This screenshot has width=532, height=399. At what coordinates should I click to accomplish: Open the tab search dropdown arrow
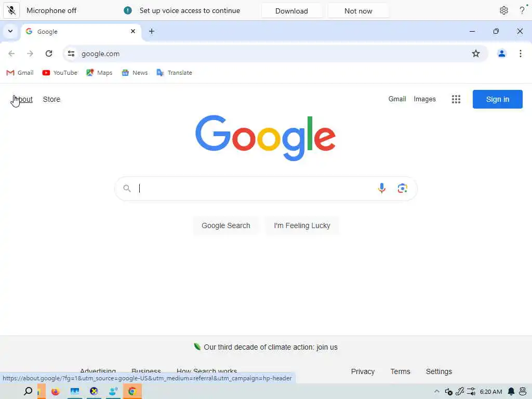click(x=10, y=31)
